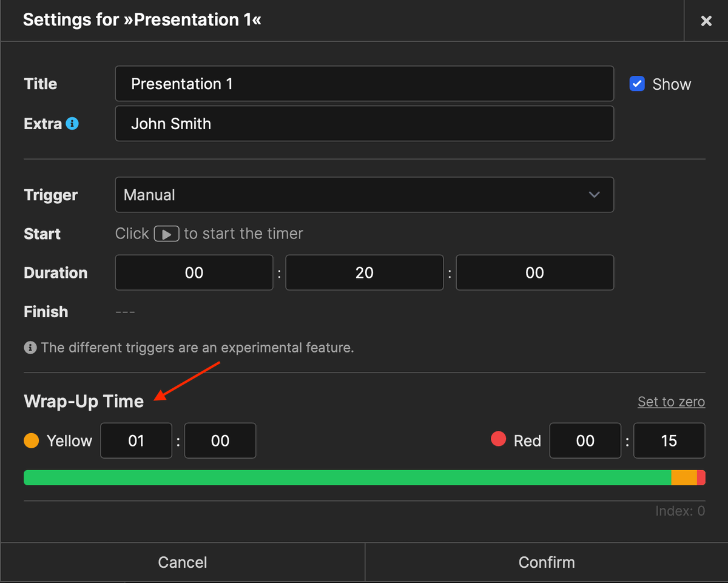Click the Set to zero link
The height and width of the screenshot is (583, 728).
point(671,401)
